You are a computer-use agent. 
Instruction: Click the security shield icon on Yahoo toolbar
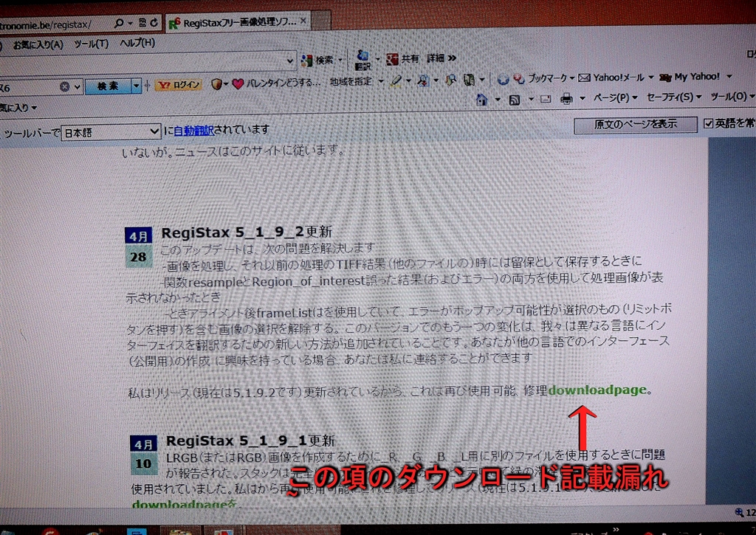coord(216,84)
